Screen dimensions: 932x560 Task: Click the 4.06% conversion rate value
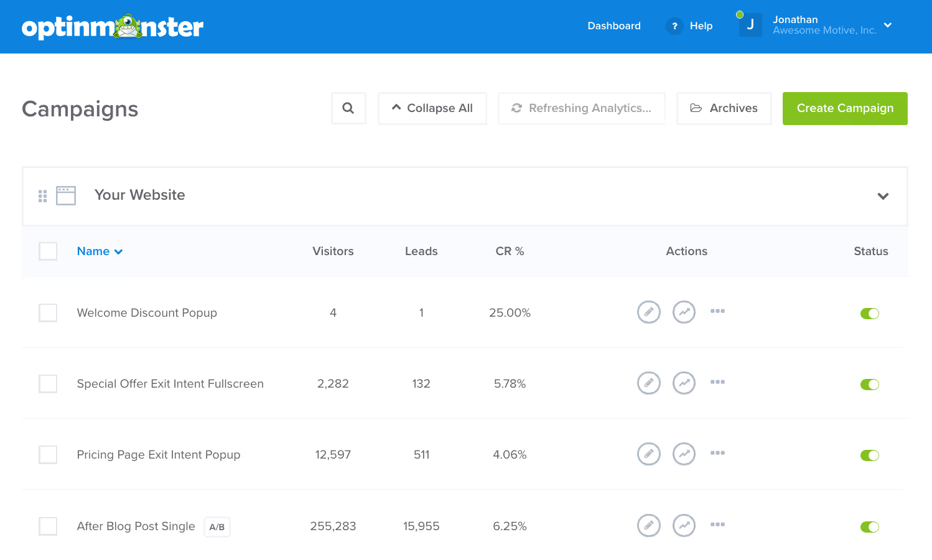(x=510, y=455)
